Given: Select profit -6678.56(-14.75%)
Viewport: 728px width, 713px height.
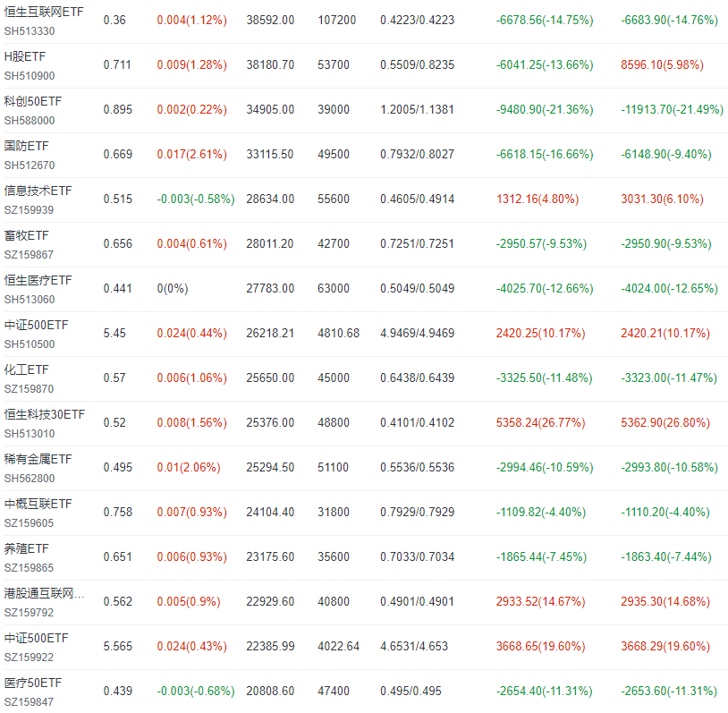Looking at the screenshot, I should [x=544, y=20].
